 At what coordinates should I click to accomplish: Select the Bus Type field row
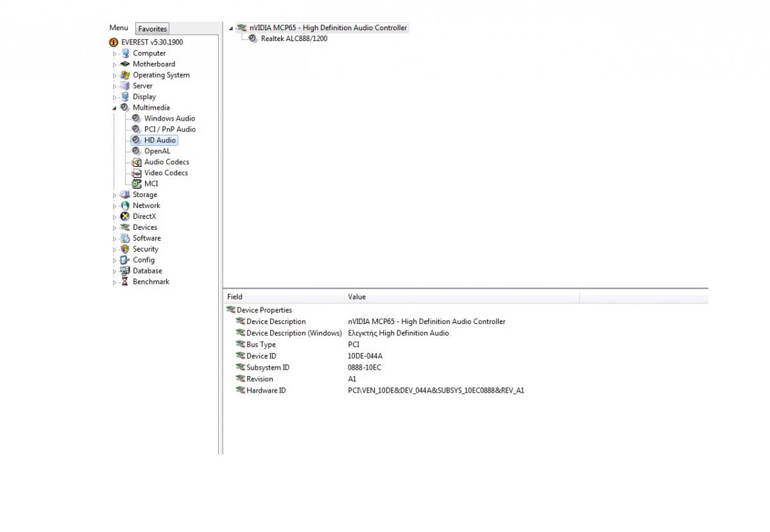tap(261, 345)
